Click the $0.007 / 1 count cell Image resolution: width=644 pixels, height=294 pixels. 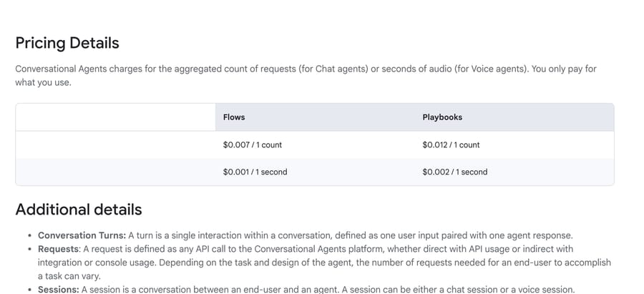tap(315, 145)
